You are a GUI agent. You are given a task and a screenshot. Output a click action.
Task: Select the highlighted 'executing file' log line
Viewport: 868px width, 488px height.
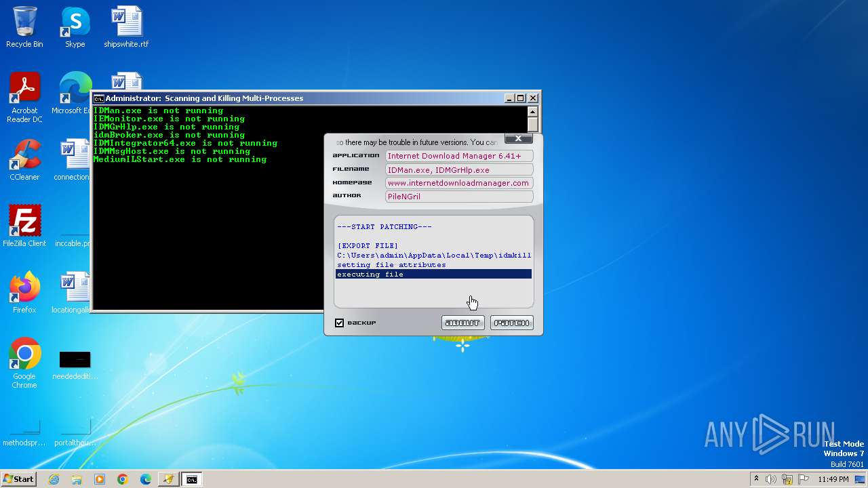pos(434,274)
